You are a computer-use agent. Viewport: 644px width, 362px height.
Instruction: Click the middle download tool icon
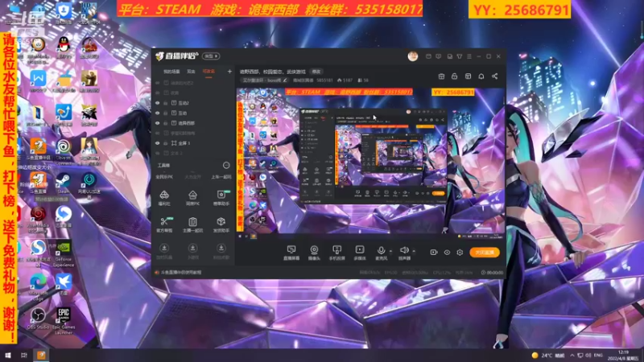point(192,248)
